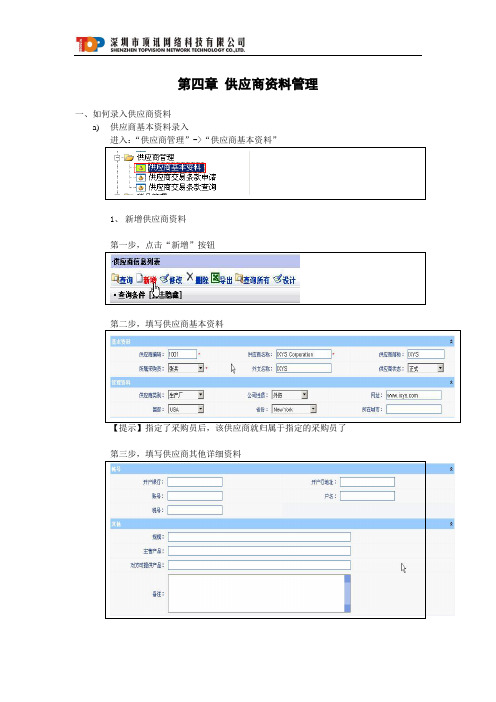Viewport: 496px width, 702px height.
Task: Click the remarks text area scrollbar
Action: [x=347, y=593]
